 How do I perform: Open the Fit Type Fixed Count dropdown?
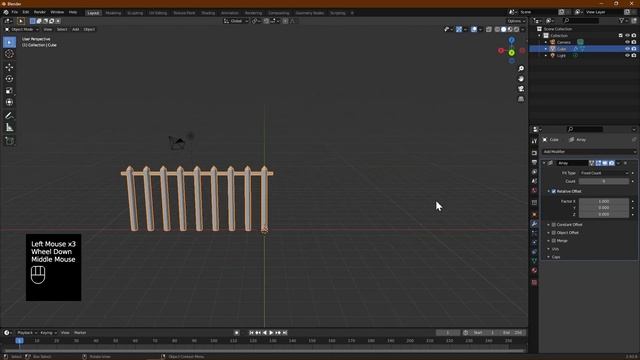tap(604, 173)
